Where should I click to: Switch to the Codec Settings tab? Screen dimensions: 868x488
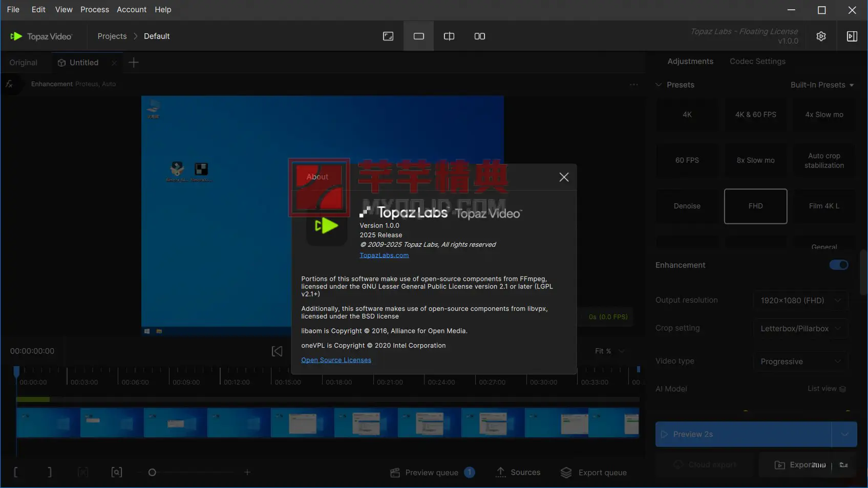click(x=757, y=61)
